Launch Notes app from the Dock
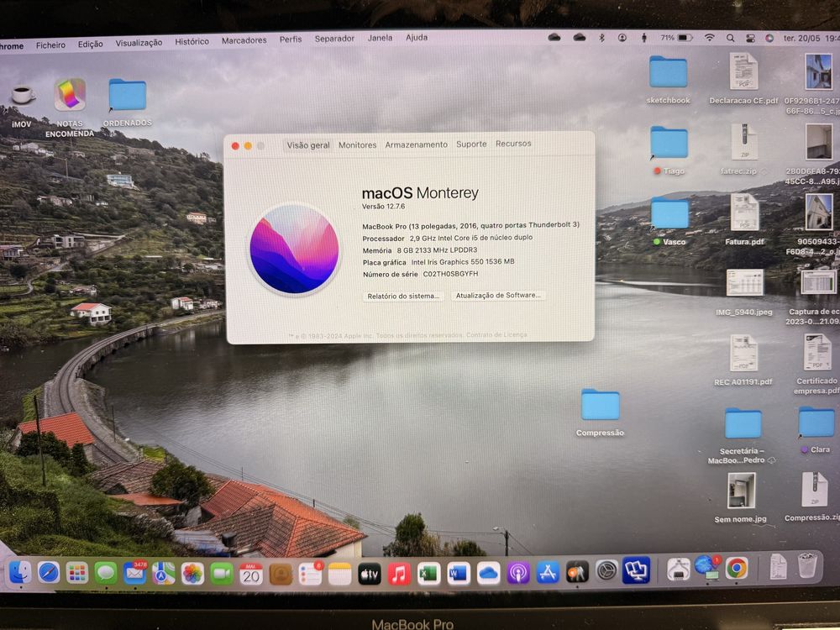The width and height of the screenshot is (840, 630). click(x=339, y=575)
